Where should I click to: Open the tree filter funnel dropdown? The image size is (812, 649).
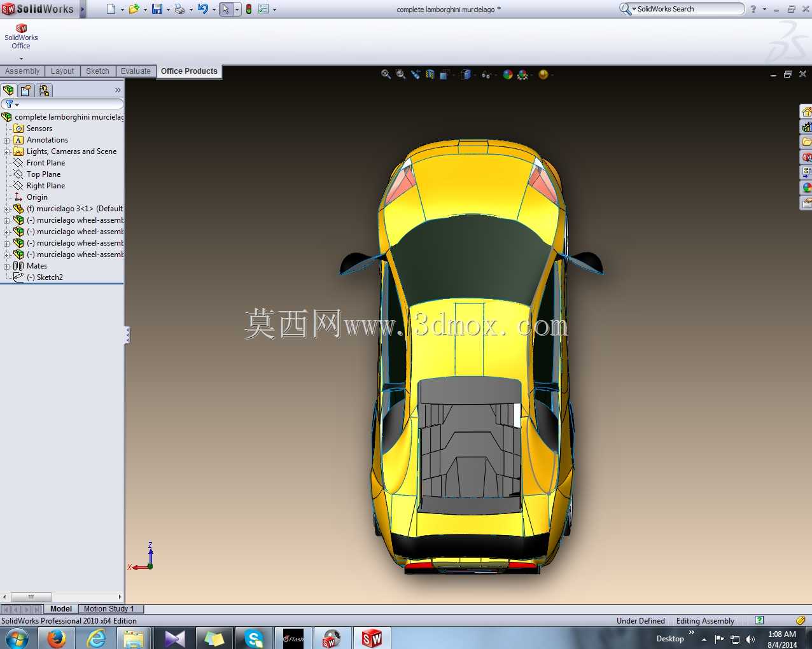pyautogui.click(x=12, y=104)
